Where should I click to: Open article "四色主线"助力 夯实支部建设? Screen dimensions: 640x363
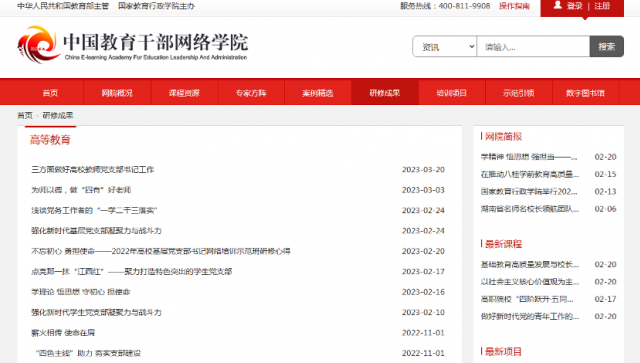tap(88, 353)
